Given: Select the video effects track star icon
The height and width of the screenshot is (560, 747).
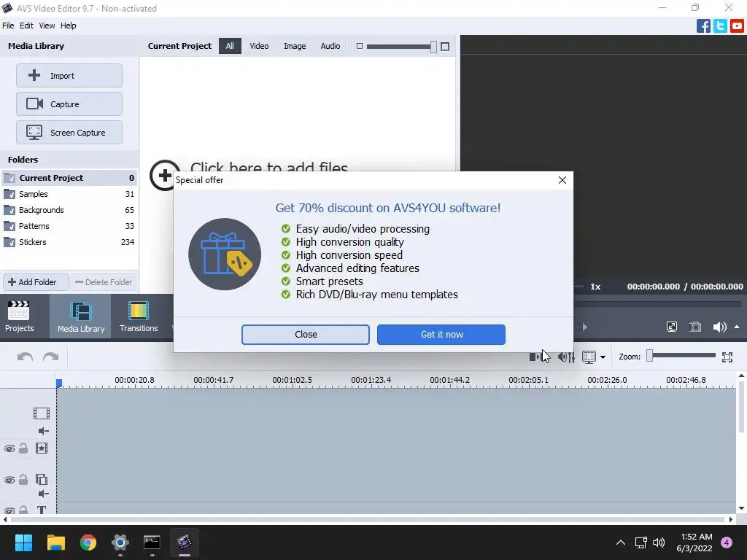Looking at the screenshot, I should (x=42, y=448).
